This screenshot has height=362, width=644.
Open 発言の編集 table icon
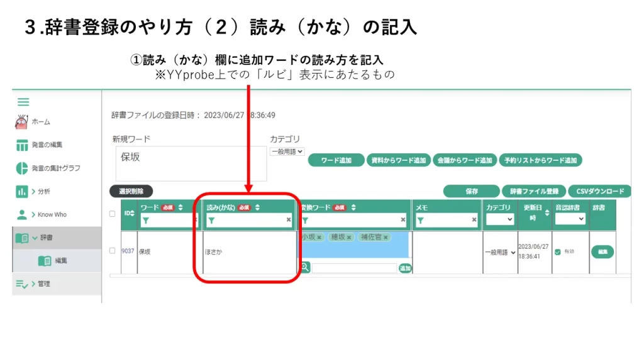click(x=22, y=145)
